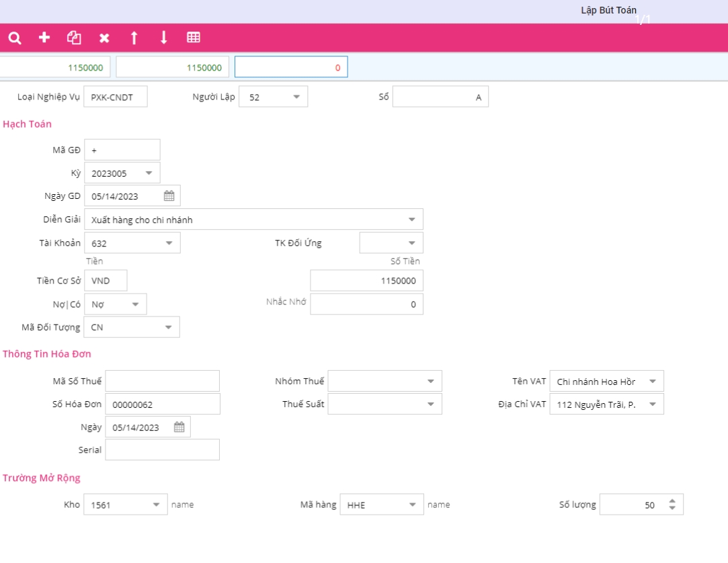728x563 pixels.
Task: Click the Số Hóa Đơn input field
Action: (x=163, y=404)
